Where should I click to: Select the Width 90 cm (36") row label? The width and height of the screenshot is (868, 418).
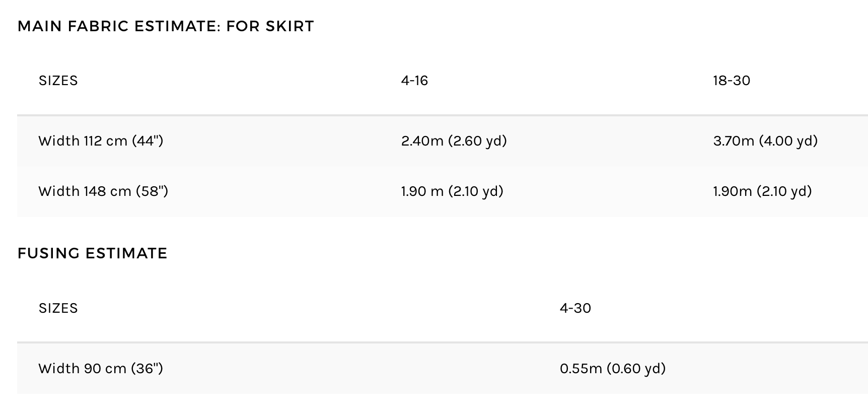[101, 368]
